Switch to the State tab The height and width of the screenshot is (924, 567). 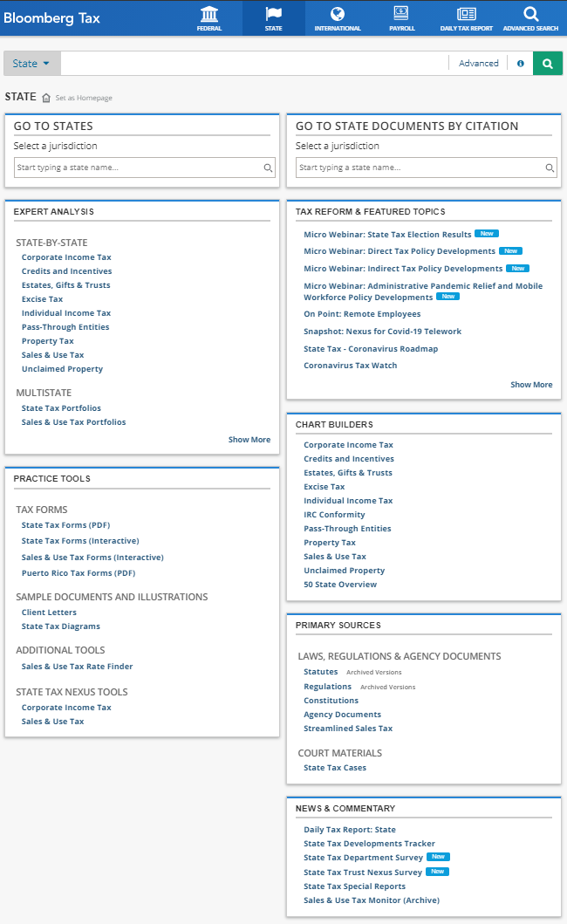click(274, 18)
